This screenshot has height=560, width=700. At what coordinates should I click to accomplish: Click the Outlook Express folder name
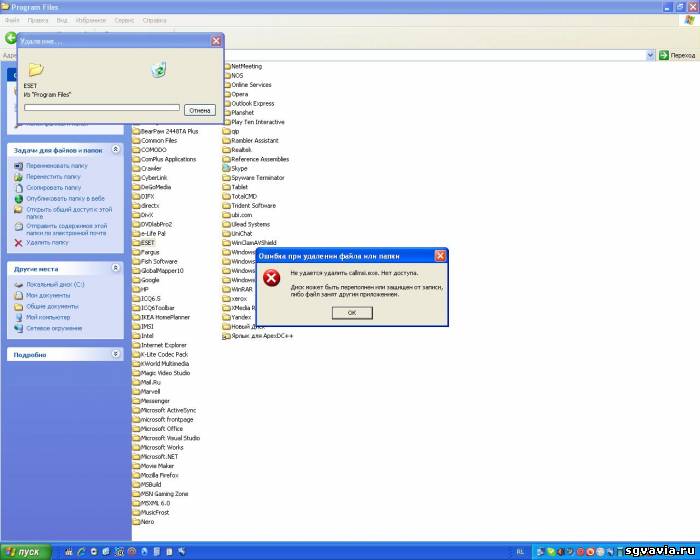coord(253,104)
